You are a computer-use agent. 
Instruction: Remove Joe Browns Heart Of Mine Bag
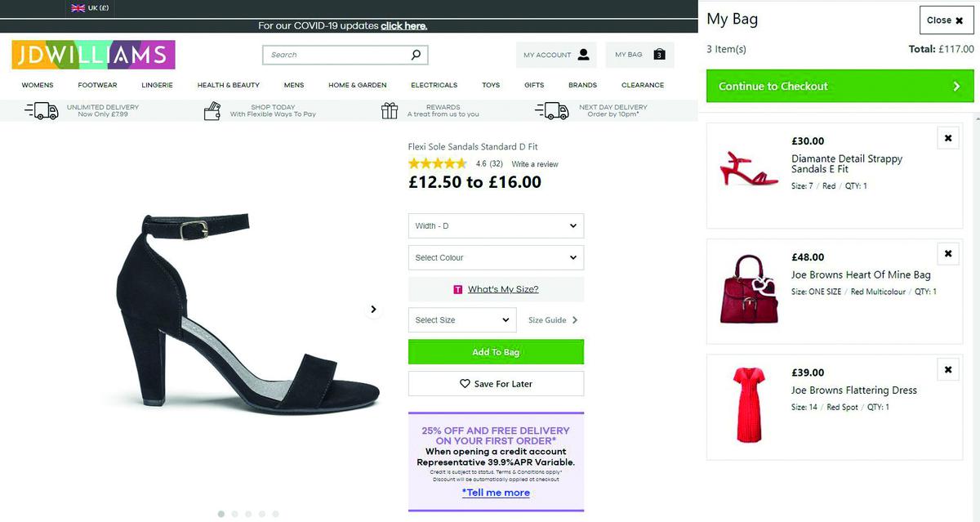click(x=948, y=254)
